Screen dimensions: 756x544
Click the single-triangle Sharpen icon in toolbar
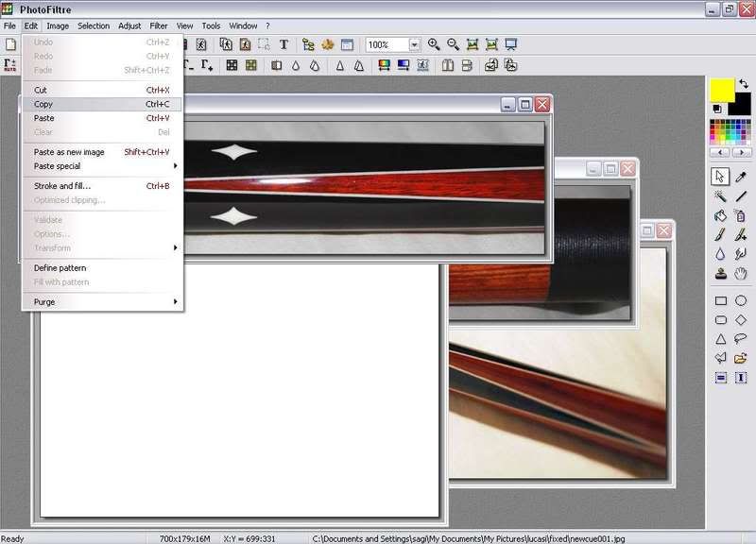coord(340,65)
